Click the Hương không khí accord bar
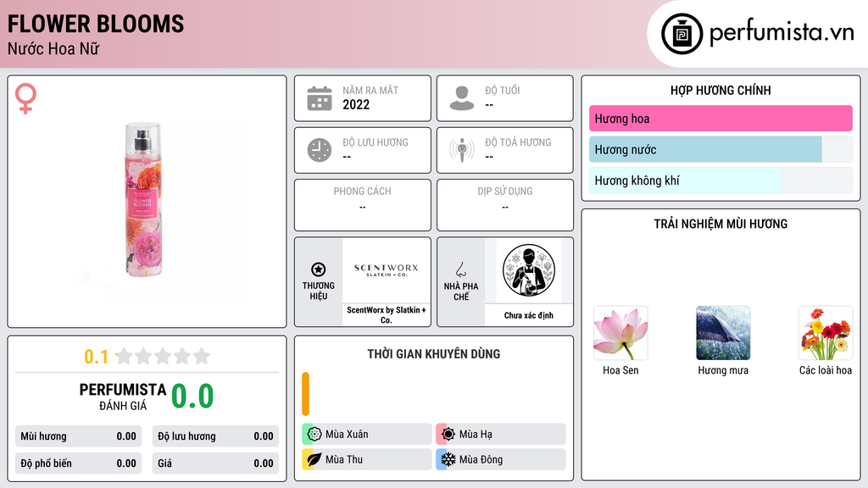This screenshot has height=488, width=868. (x=721, y=180)
